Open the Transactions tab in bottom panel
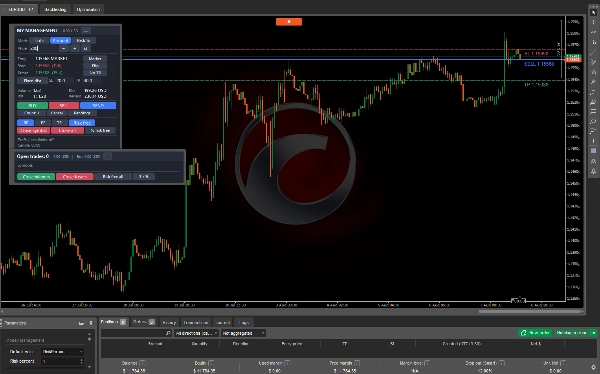The image size is (600, 374). pyautogui.click(x=196, y=323)
